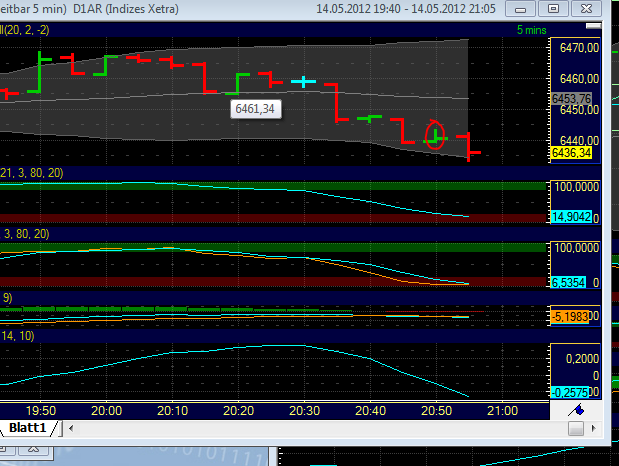
Task: Click the circled green candle at 20:50
Action: pyautogui.click(x=435, y=135)
